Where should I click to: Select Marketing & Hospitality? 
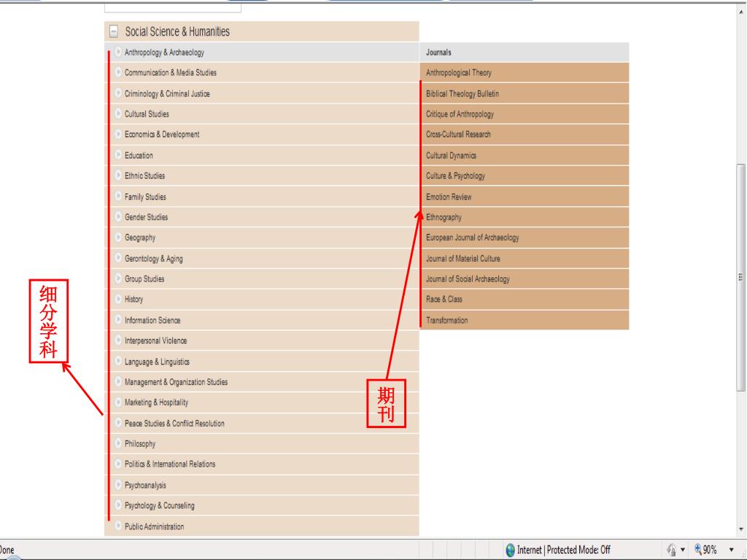156,402
